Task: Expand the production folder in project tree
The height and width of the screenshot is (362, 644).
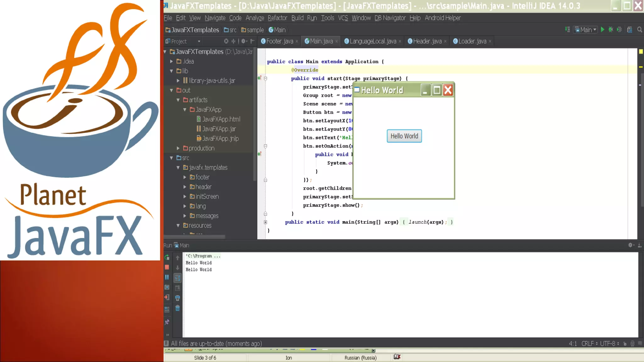Action: [x=178, y=148]
